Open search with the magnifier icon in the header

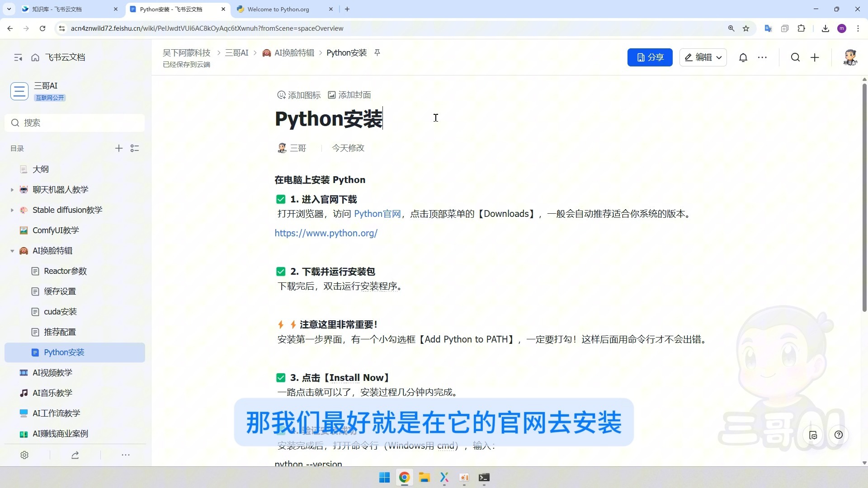[795, 57]
